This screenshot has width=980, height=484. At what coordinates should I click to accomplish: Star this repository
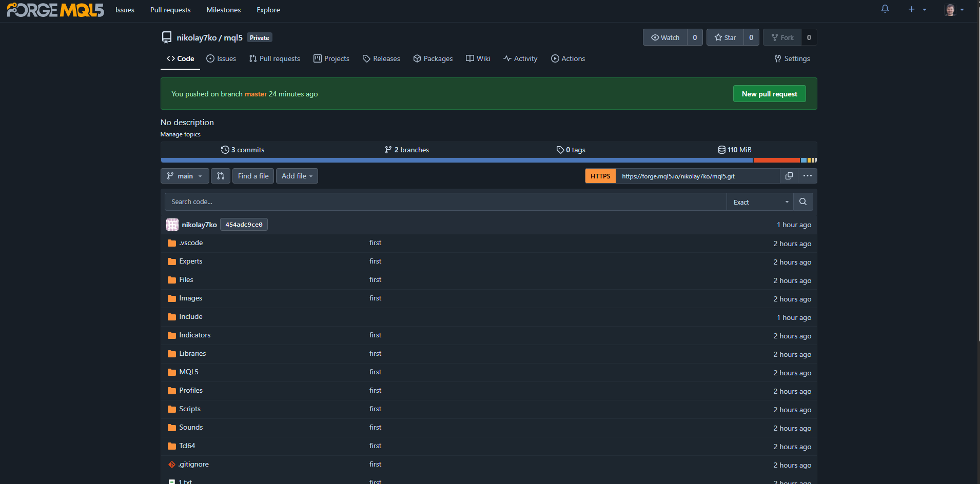tap(725, 37)
